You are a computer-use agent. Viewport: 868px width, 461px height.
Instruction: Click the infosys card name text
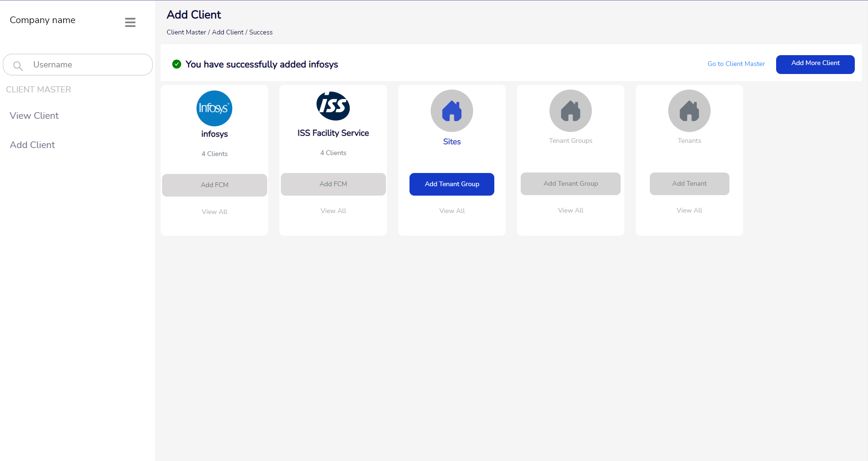[214, 134]
